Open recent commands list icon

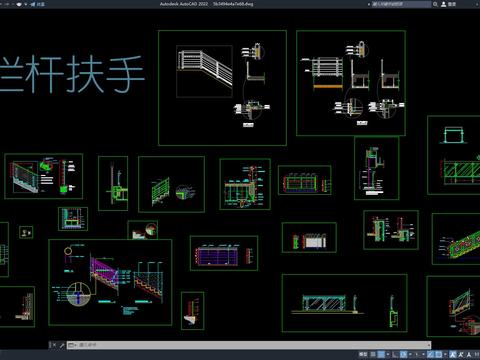click(x=72, y=345)
